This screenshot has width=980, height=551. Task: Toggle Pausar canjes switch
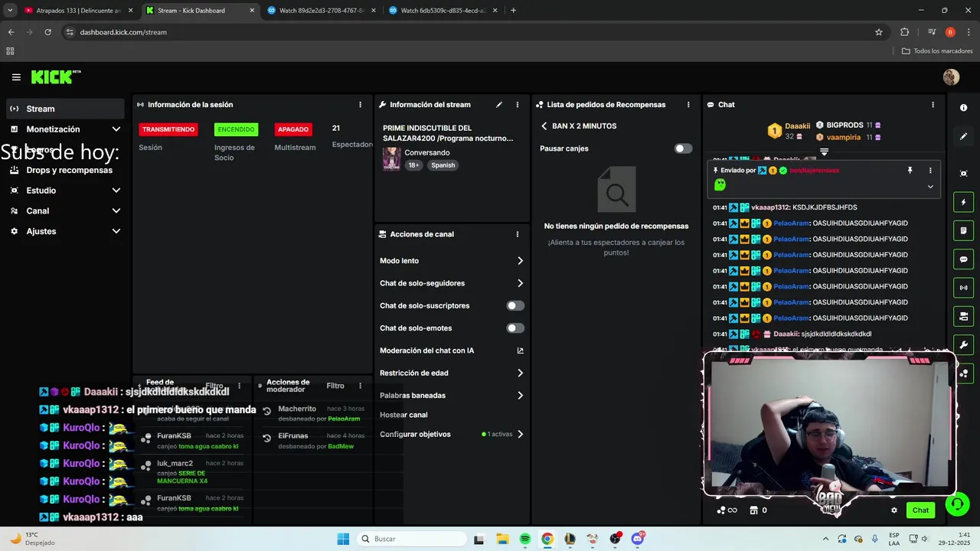tap(683, 148)
